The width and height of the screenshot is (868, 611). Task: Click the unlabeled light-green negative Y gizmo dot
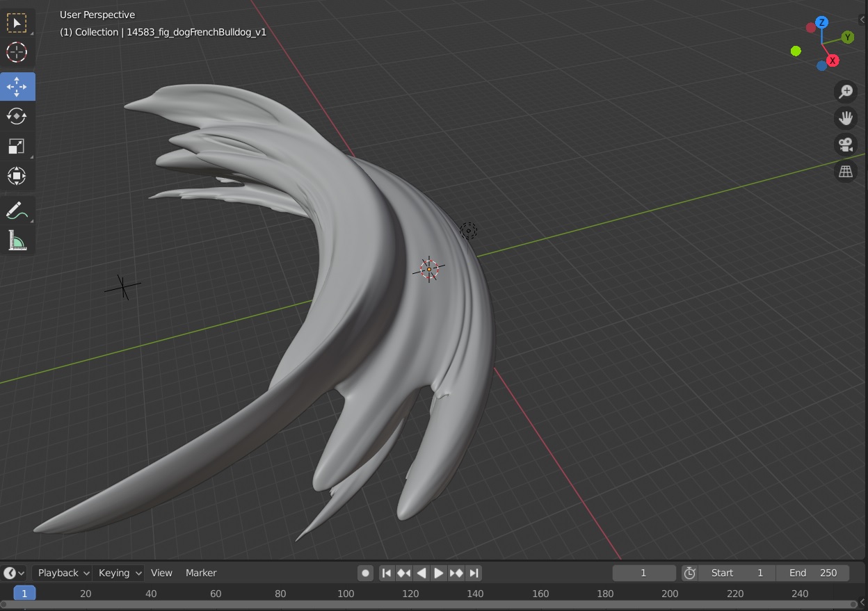click(796, 51)
